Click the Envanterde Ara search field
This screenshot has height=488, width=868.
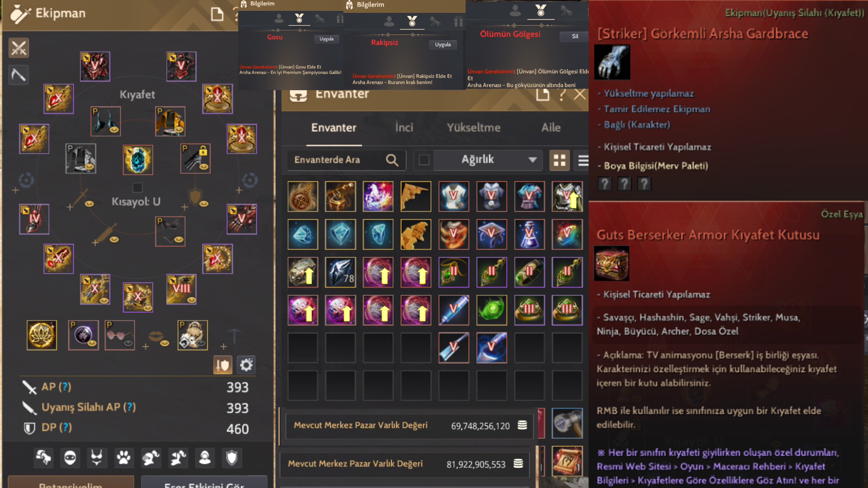click(x=346, y=160)
